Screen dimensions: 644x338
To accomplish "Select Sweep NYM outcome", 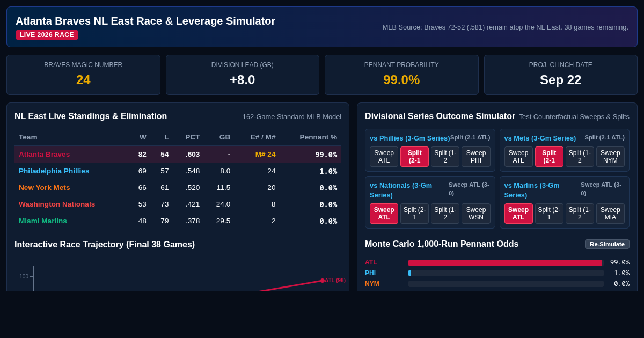I will click(610, 157).
